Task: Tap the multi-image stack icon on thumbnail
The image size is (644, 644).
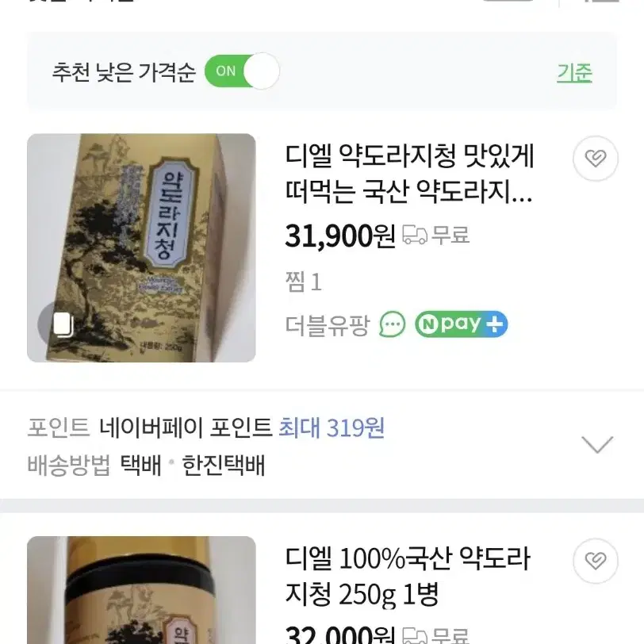Action: pyautogui.click(x=63, y=324)
